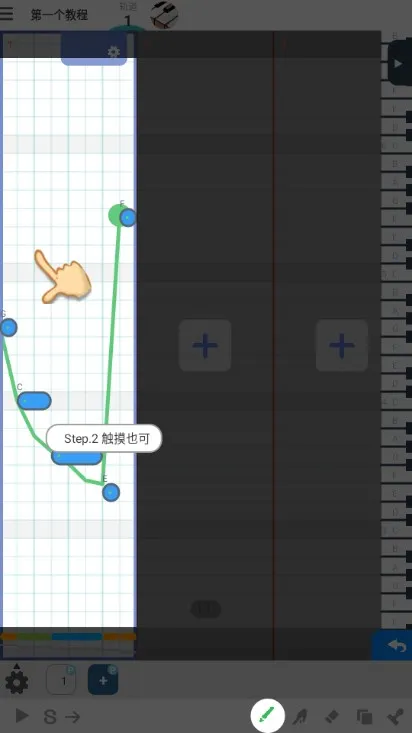Open the bottom-left gear settings
412x733 pixels.
pos(17,683)
